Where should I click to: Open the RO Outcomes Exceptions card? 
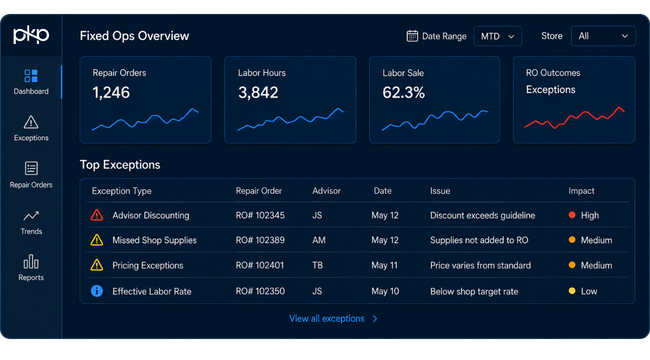click(574, 100)
